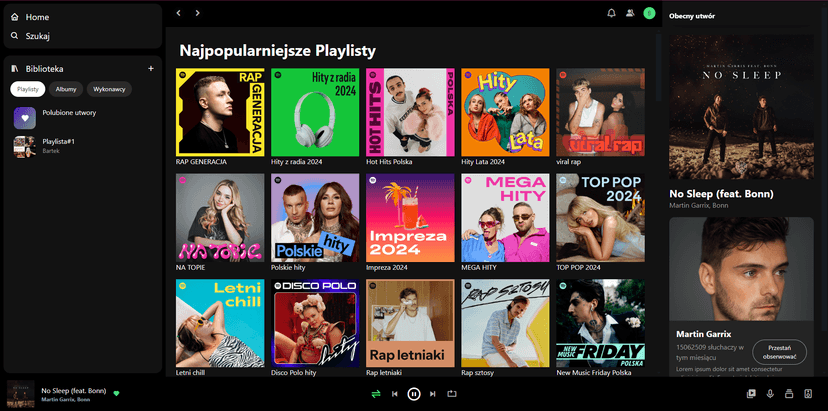828x411 pixels.
Task: Unlike the current song via green heart
Action: click(x=116, y=393)
